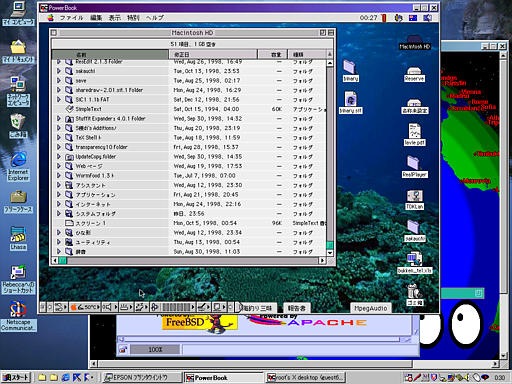
Task: Select the TOKLan desktop icon
Action: point(414,200)
